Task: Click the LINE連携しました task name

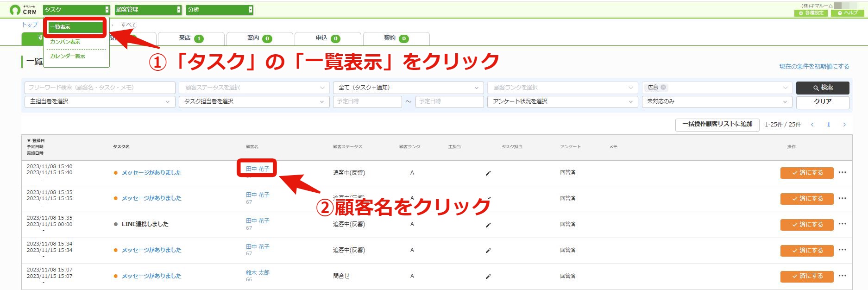Action: click(145, 224)
